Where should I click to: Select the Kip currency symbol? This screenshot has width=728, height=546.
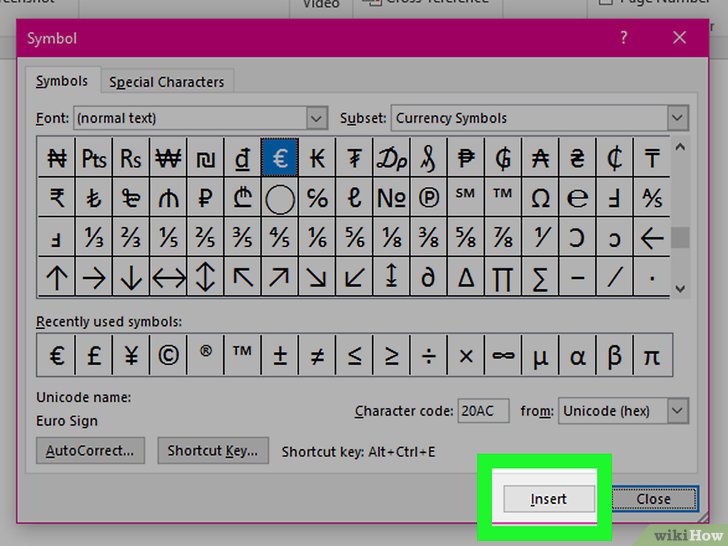click(x=317, y=158)
